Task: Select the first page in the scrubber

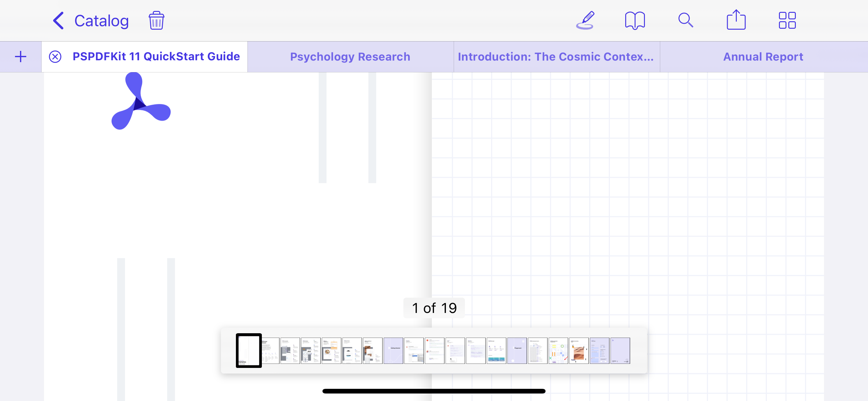Action: (248, 351)
